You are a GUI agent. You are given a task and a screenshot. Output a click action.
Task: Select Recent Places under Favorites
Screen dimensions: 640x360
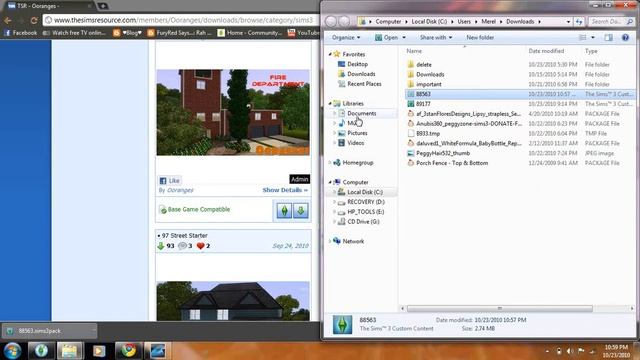364,84
